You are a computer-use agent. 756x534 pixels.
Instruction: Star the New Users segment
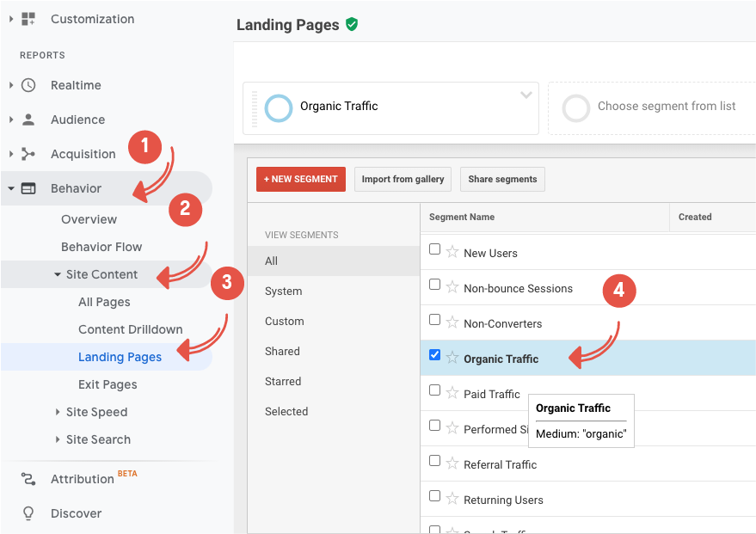coord(452,252)
